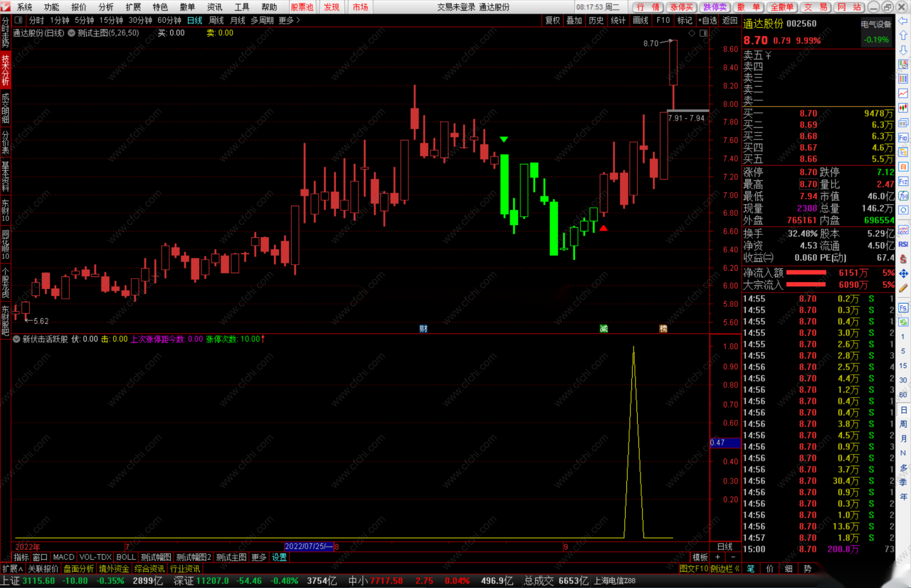Toggle the split-window icon at chart top-right

click(704, 33)
